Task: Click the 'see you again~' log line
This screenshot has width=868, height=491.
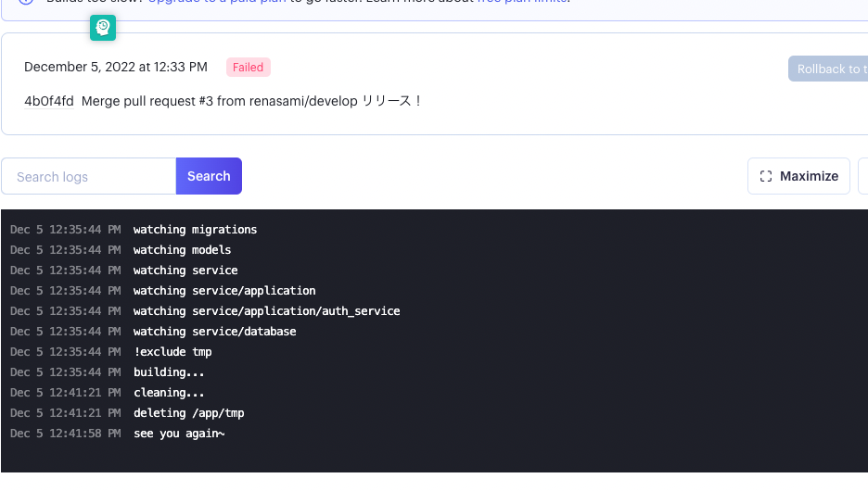Action: (x=179, y=434)
